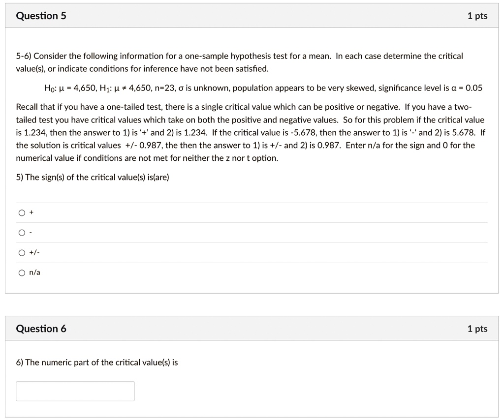Image resolution: width=504 pixels, height=420 pixels.
Task: Choose the '+/-' answer option
Action: 22,252
